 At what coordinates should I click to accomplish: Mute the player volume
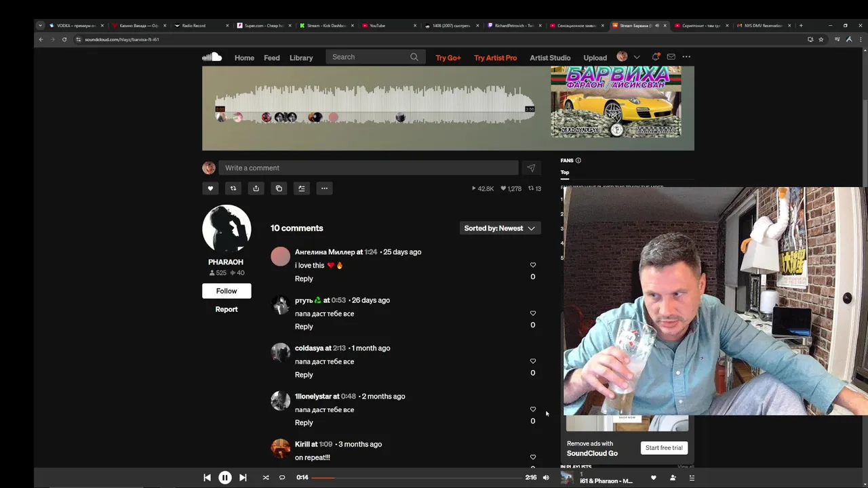(545, 478)
